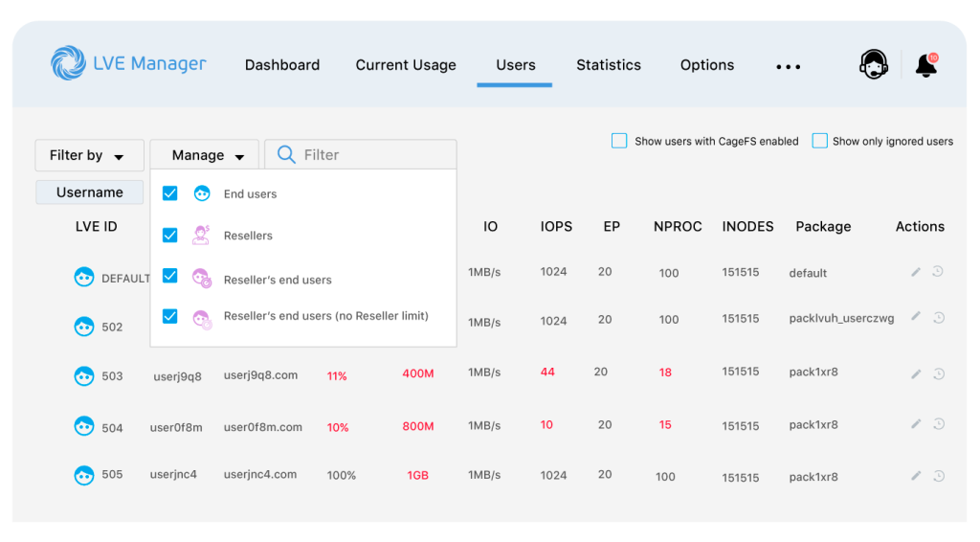Enable Show only ignored users checkbox
980x542 pixels.
(x=819, y=141)
